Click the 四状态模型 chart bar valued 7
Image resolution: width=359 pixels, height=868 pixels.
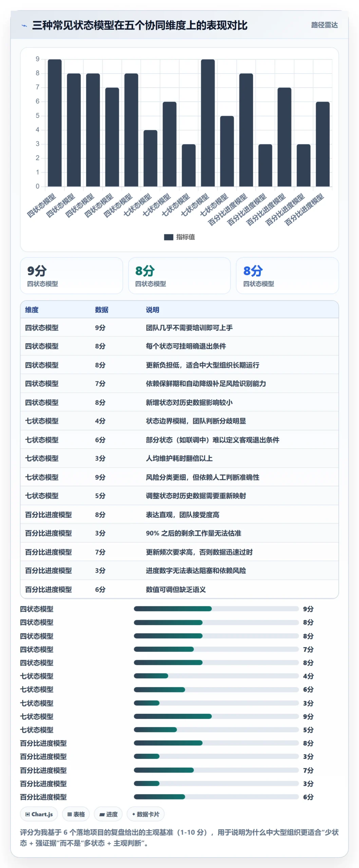pos(112,137)
